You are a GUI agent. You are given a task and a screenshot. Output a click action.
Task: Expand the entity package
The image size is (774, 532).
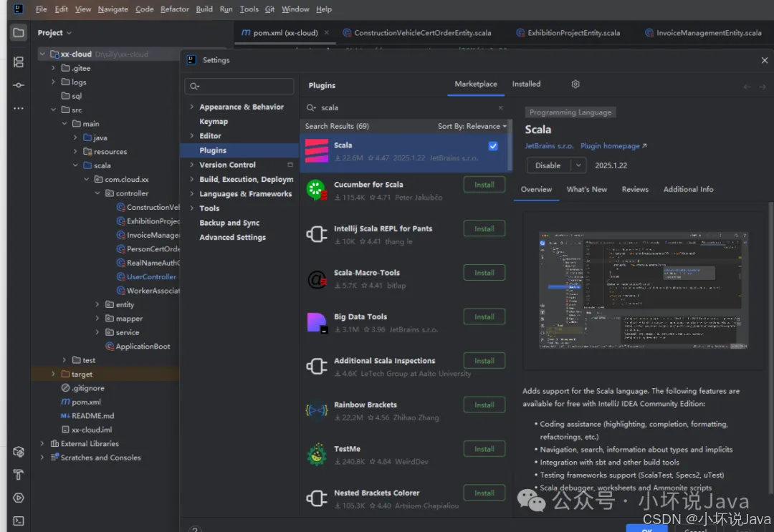point(97,304)
